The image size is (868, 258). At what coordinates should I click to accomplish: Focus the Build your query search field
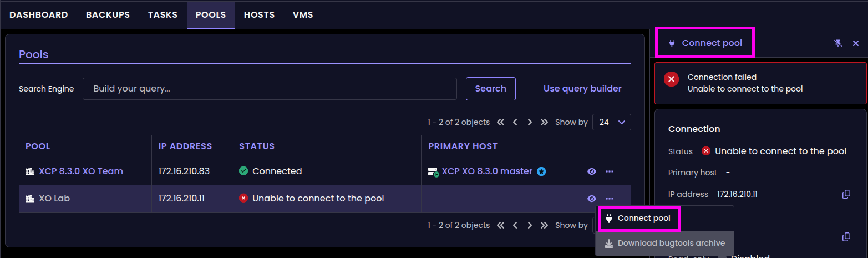pyautogui.click(x=270, y=89)
